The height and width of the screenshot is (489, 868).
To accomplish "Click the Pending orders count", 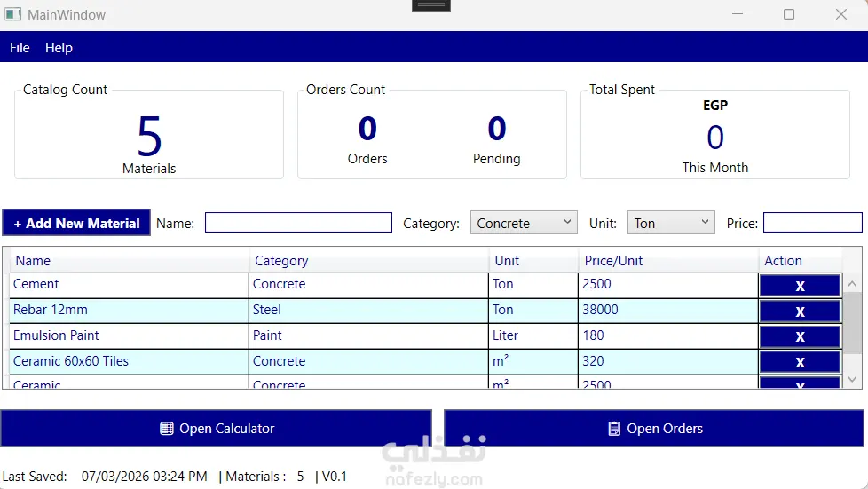I will tap(496, 129).
